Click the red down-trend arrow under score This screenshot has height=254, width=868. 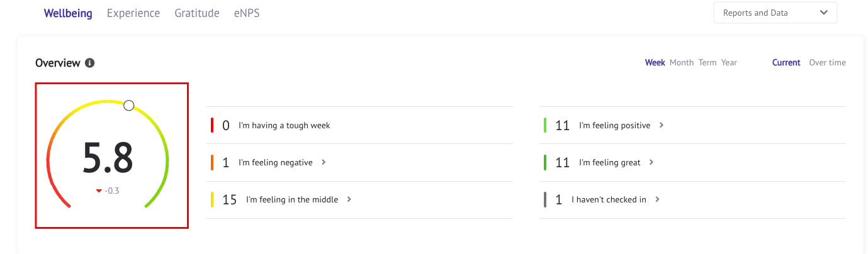(x=99, y=191)
